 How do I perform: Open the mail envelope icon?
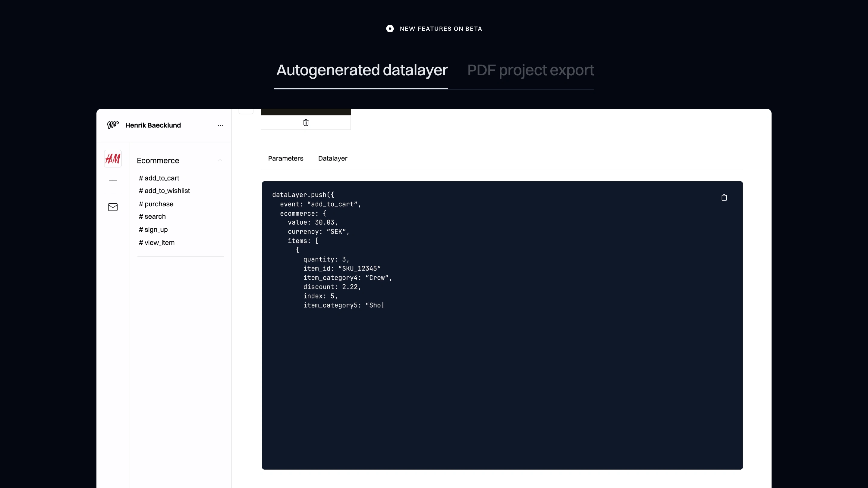coord(113,207)
